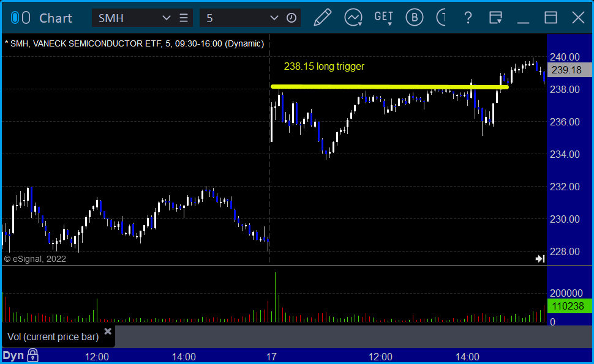Click the 234.00 price axis label
Viewport: 594px width, 364px height.
(x=565, y=154)
